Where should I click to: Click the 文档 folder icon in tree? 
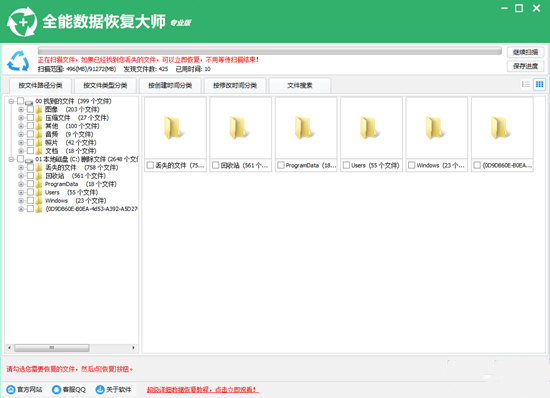pyautogui.click(x=39, y=151)
